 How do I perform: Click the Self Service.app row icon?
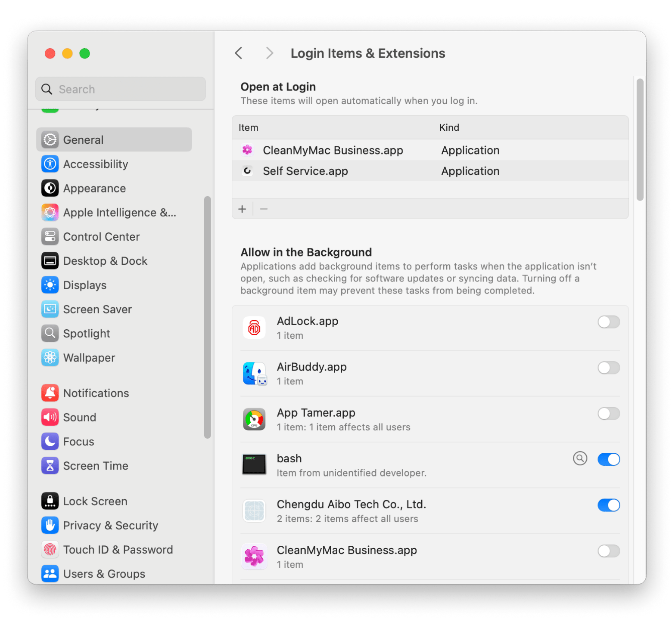[247, 171]
